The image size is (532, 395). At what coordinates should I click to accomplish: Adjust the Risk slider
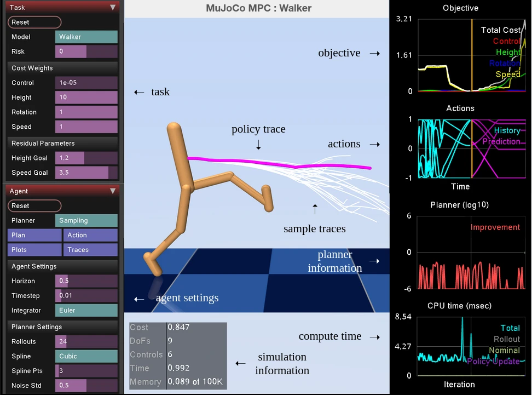click(86, 51)
